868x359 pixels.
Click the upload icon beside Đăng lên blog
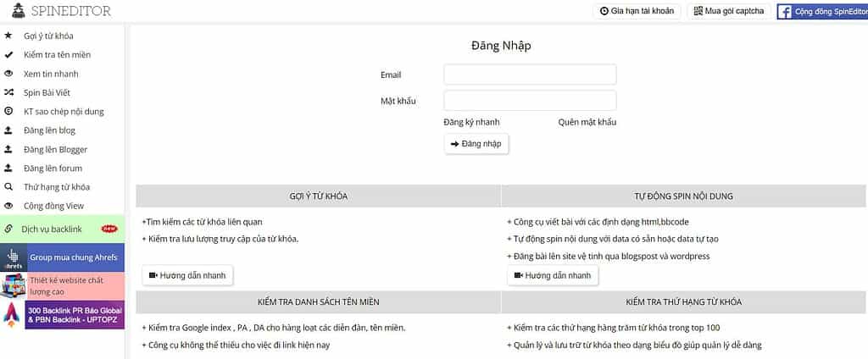click(x=8, y=130)
